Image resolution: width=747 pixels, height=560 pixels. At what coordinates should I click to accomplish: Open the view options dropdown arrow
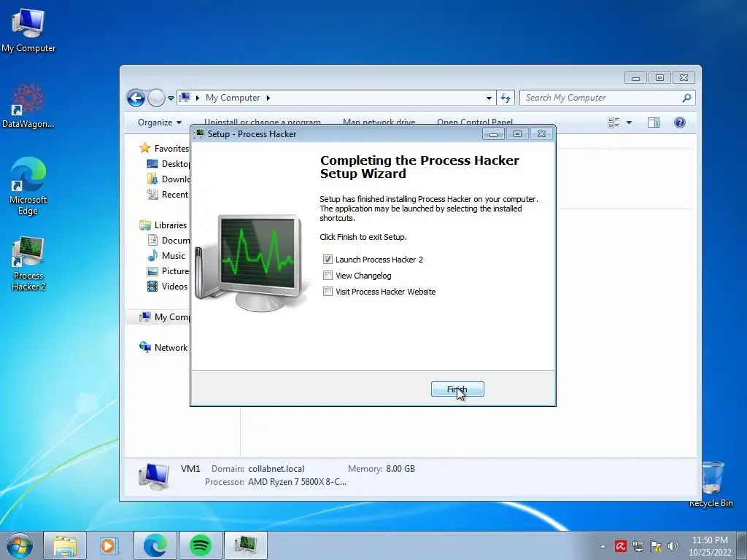click(629, 122)
